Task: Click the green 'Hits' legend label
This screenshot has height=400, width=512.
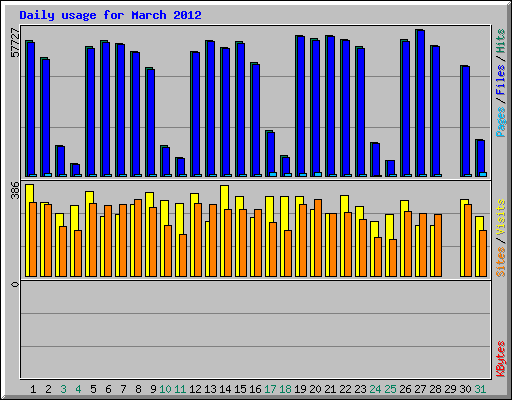Action: pos(501,41)
